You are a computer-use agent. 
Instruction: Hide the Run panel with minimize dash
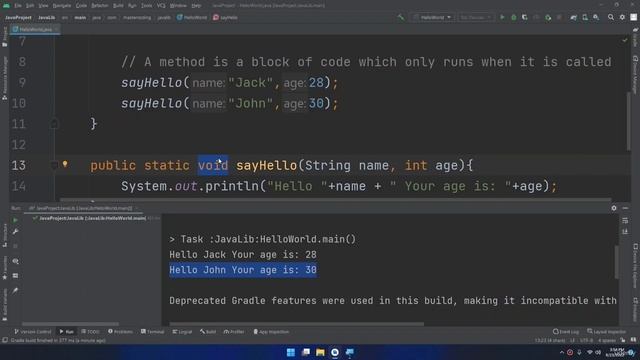click(x=625, y=208)
